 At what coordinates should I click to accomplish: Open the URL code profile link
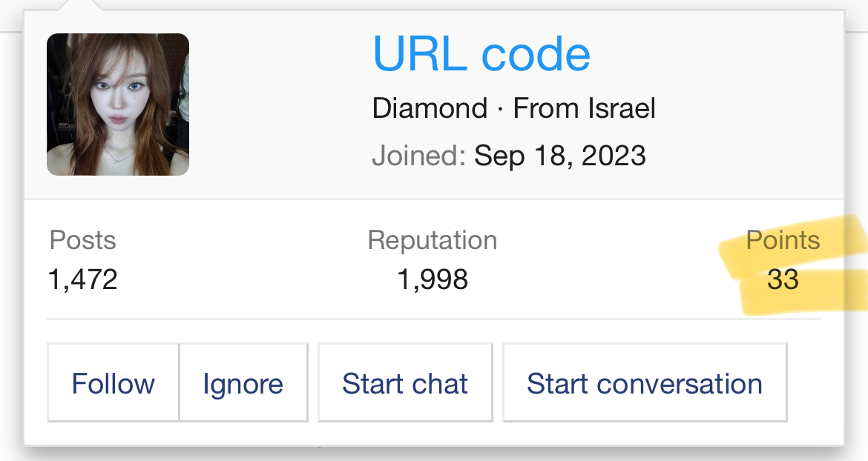coord(481,54)
